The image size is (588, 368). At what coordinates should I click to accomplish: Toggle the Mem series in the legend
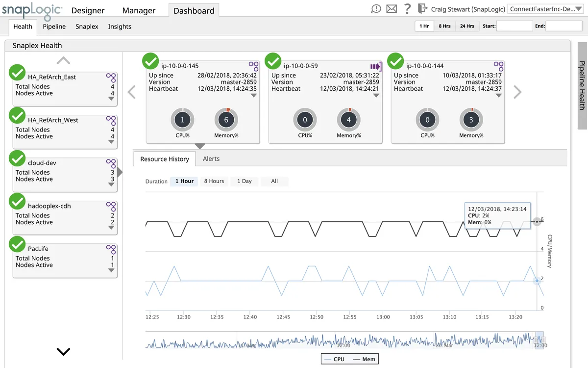[364, 359]
